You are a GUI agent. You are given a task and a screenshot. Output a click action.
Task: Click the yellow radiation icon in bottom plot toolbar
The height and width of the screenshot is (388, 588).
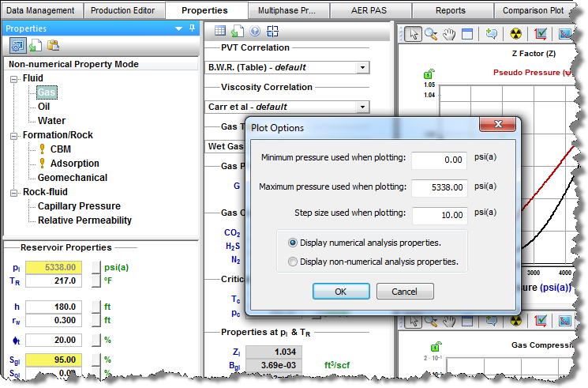[516, 321]
